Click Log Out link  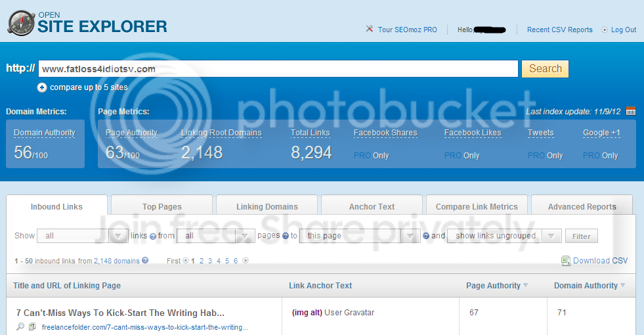pos(624,30)
